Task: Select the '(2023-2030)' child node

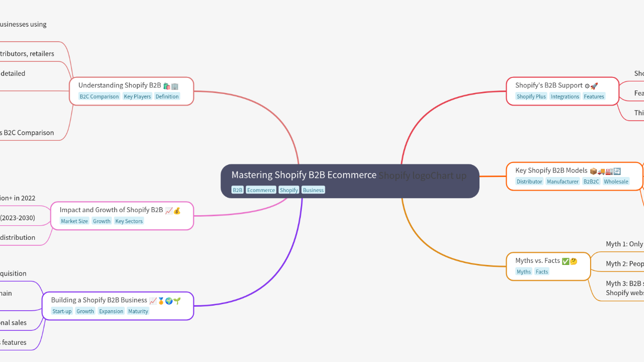Action: click(18, 218)
